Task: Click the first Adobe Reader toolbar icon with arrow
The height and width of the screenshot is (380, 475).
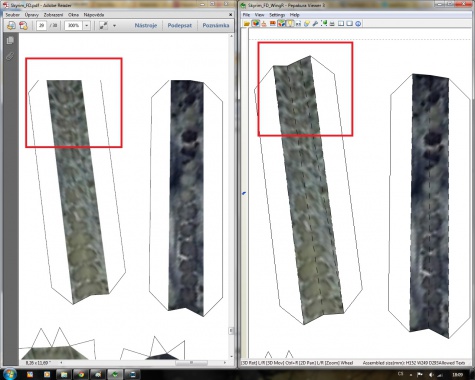Action: pyautogui.click(x=11, y=25)
